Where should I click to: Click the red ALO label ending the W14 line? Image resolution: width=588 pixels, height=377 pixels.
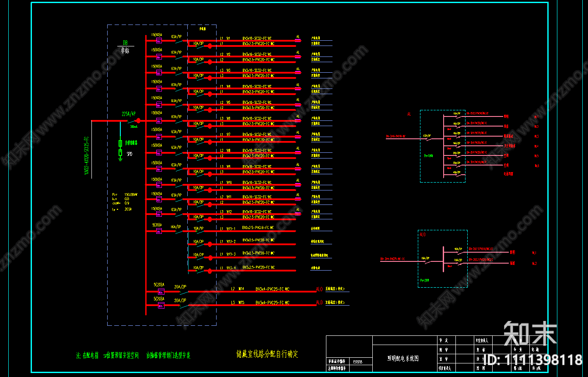point(319,289)
